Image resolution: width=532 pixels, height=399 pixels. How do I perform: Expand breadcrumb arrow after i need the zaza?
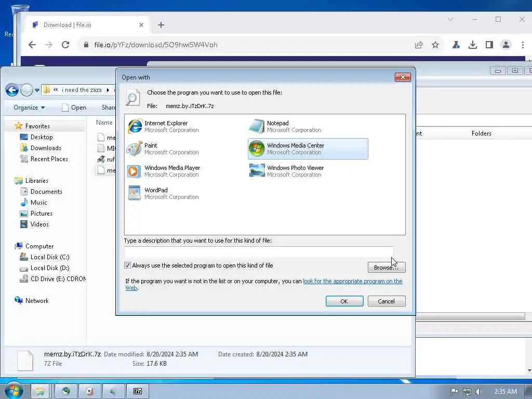(108, 90)
